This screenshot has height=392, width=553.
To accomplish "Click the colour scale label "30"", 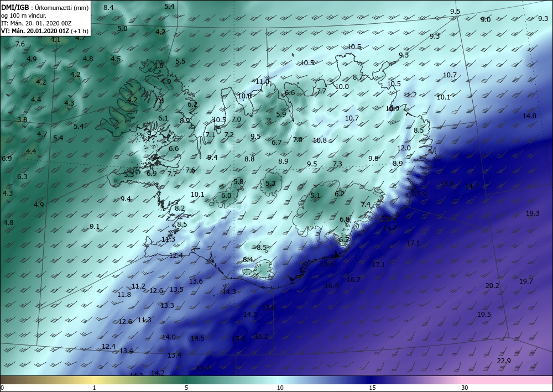I will (465, 388).
